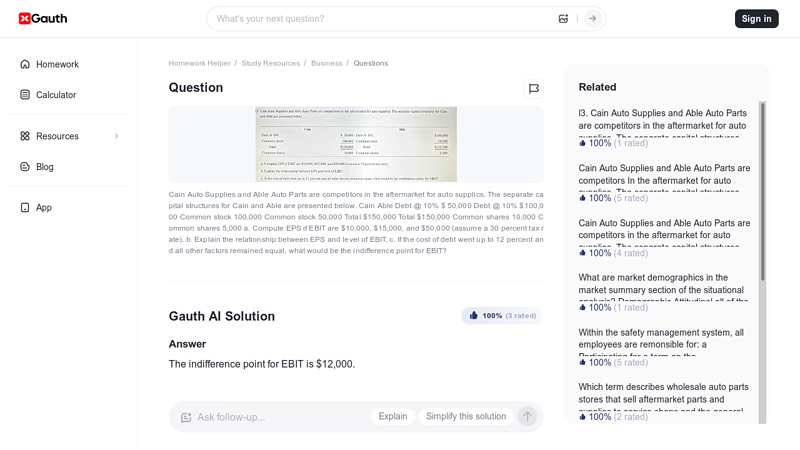The height and width of the screenshot is (450, 800).
Task: Click the Gauth logo icon
Action: coord(25,18)
